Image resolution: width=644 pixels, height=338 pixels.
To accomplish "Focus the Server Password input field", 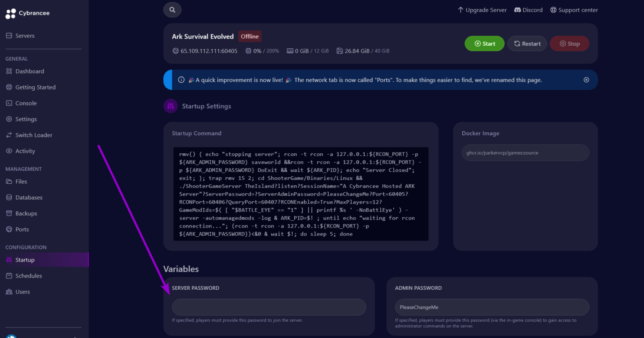I will tap(269, 307).
